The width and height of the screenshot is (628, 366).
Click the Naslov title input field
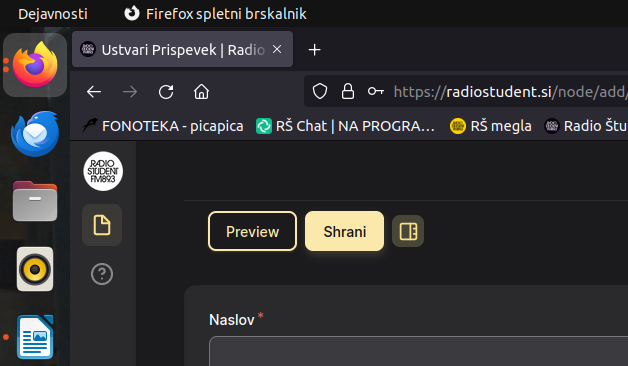419,351
